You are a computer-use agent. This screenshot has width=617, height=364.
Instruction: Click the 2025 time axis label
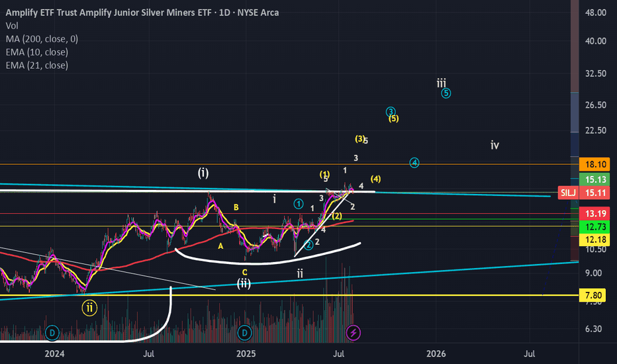click(246, 354)
